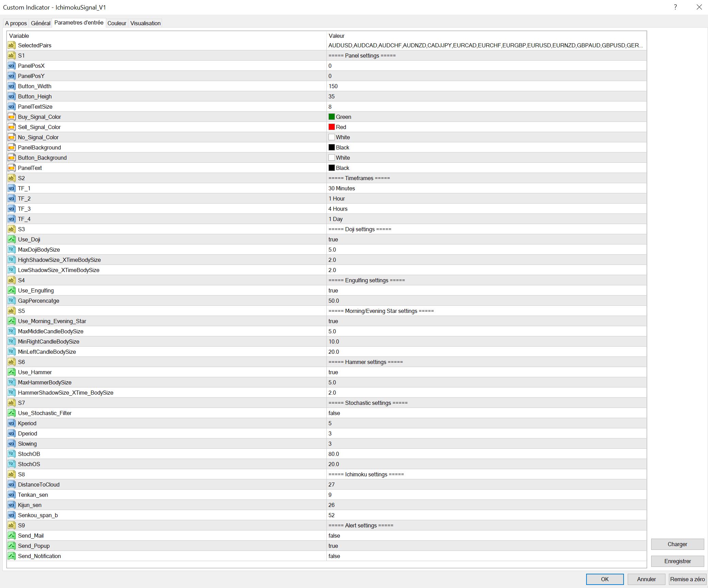Click the Charger button
This screenshot has height=588, width=708.
pyautogui.click(x=677, y=544)
